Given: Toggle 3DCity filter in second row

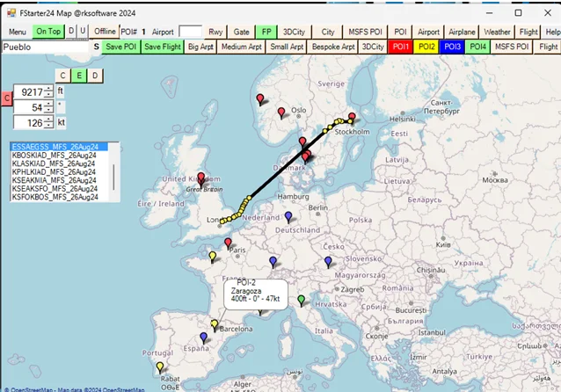Looking at the screenshot, I should 373,47.
